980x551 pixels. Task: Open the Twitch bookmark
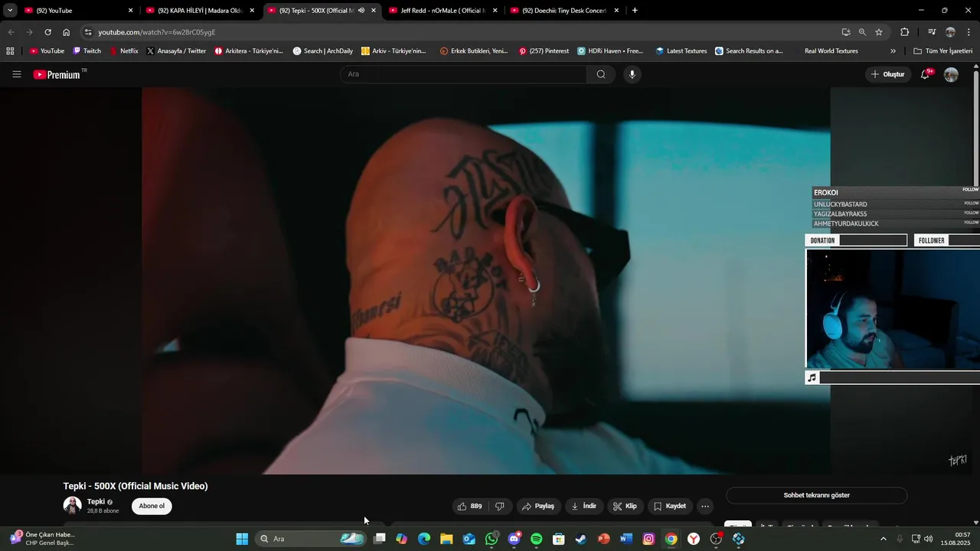[x=87, y=51]
